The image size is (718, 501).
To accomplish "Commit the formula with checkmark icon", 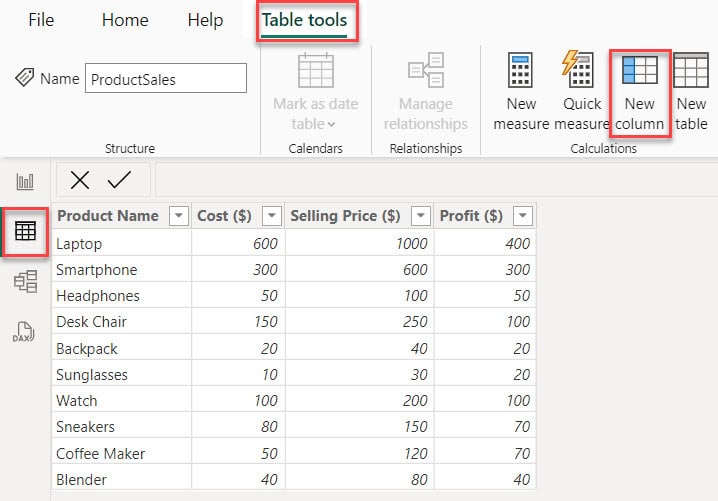I will point(120,180).
